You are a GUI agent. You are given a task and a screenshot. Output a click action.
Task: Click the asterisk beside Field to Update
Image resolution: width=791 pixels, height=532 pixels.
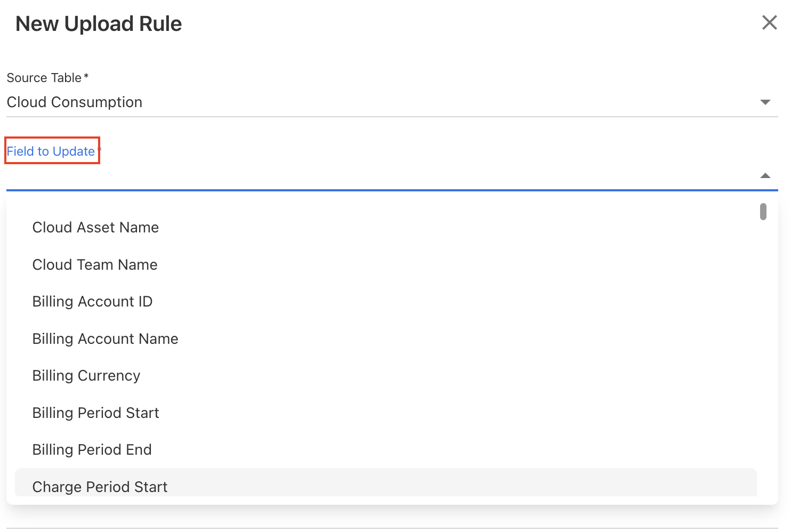click(99, 150)
